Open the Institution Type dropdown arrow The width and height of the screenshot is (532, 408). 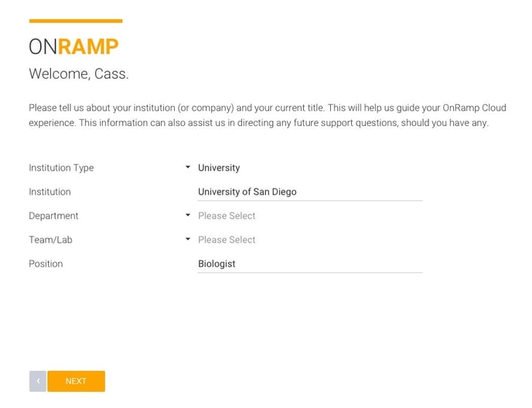click(188, 167)
